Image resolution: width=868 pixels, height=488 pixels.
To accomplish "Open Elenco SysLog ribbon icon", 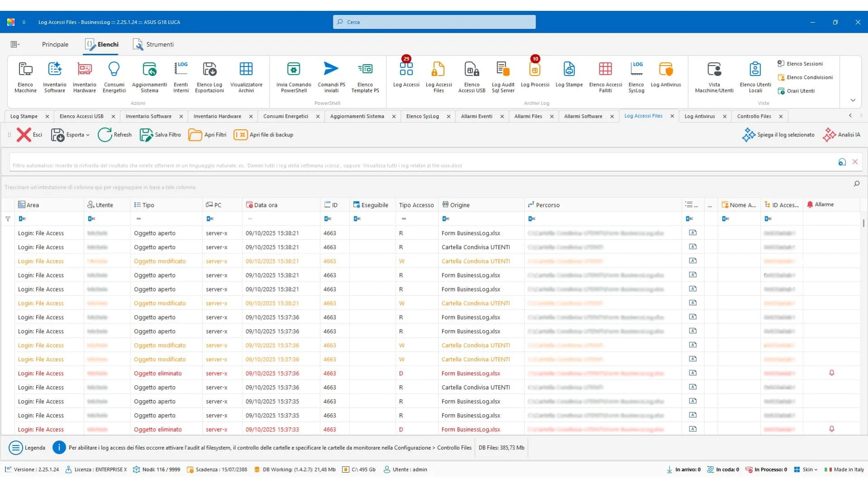I will click(636, 77).
